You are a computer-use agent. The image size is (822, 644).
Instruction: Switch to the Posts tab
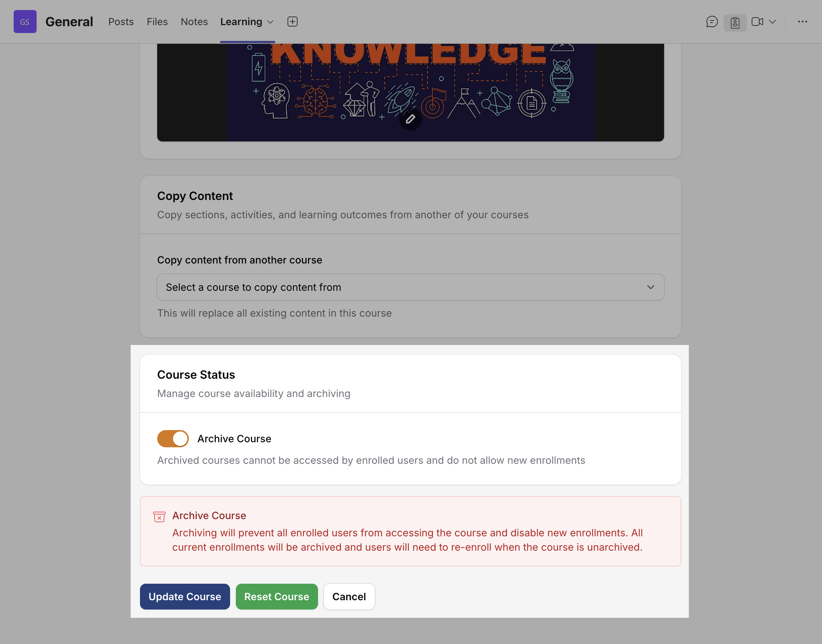[121, 22]
